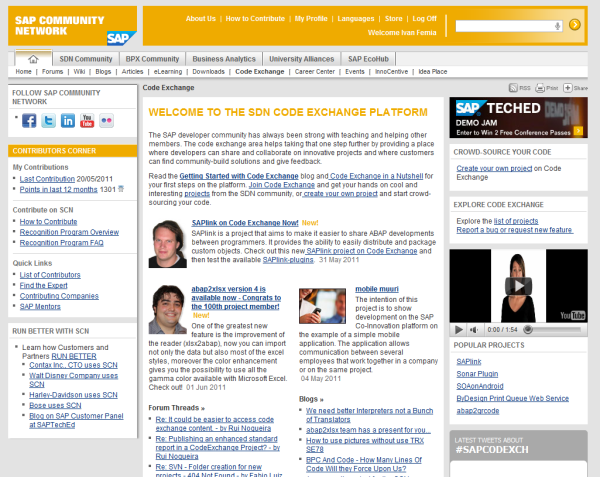Open the Blogs submenu item
Image resolution: width=600 pixels, height=477 pixels.
pyautogui.click(x=103, y=72)
